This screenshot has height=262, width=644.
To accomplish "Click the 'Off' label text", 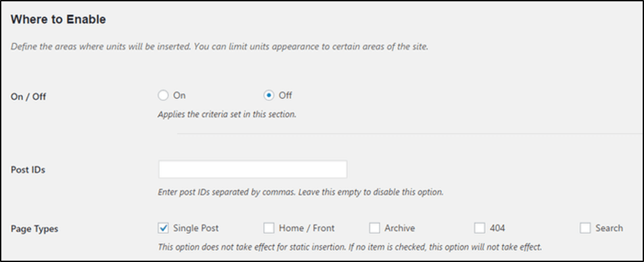I will [x=285, y=95].
